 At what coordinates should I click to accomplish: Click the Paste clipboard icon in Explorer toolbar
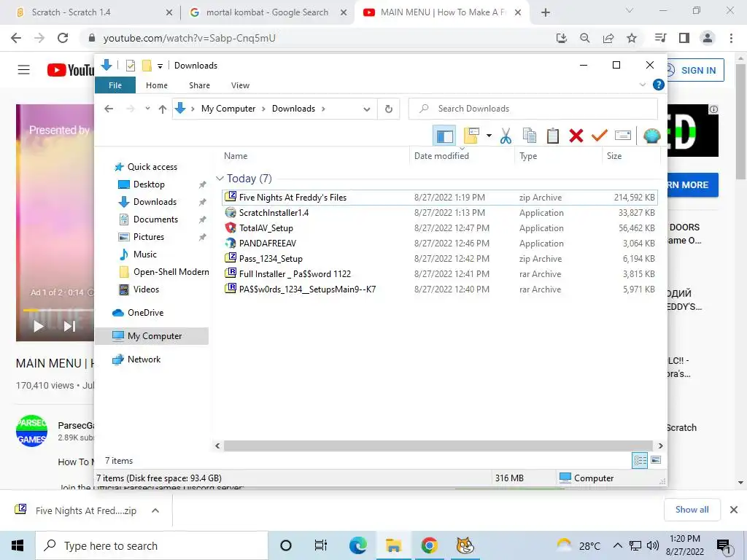[553, 136]
